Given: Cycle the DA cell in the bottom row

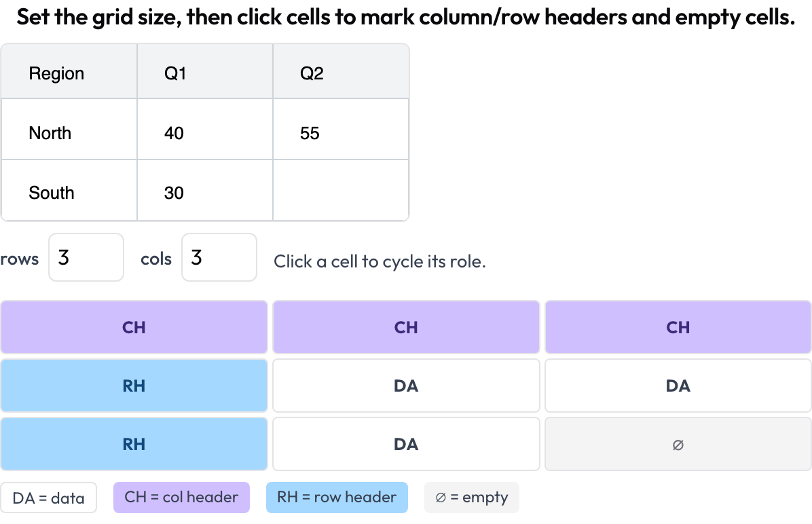Looking at the screenshot, I should click(x=406, y=445).
